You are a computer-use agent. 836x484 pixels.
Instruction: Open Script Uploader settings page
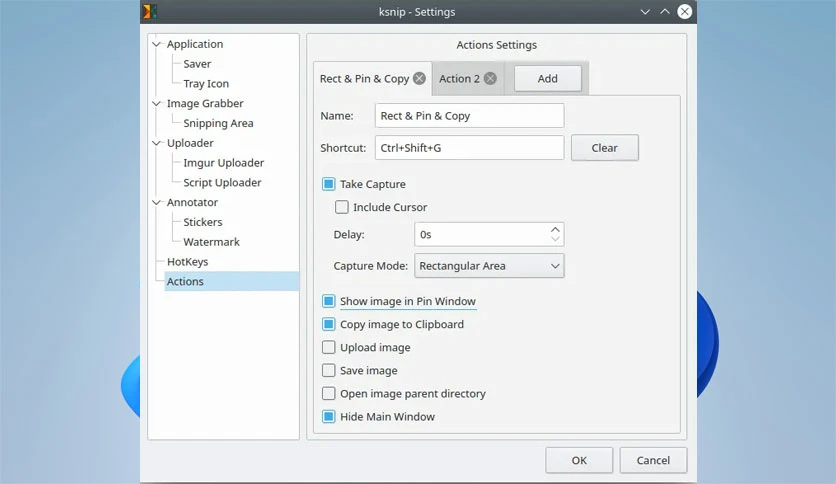point(222,182)
